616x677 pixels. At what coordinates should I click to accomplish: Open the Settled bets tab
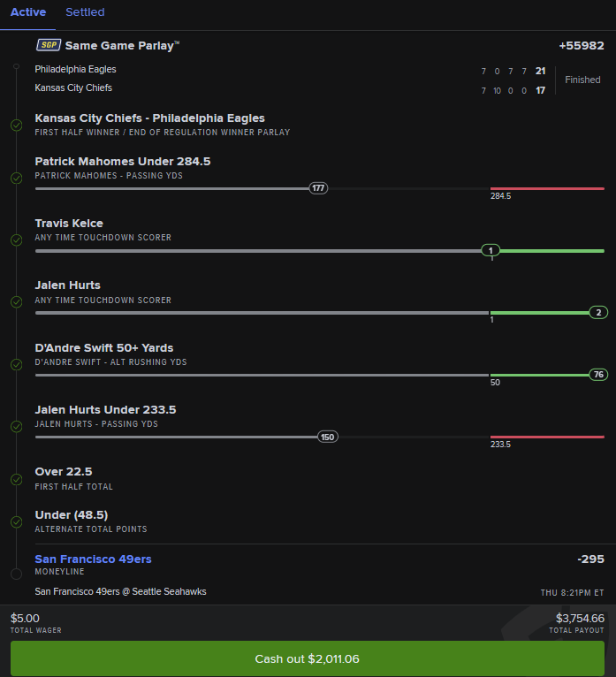pyautogui.click(x=85, y=12)
